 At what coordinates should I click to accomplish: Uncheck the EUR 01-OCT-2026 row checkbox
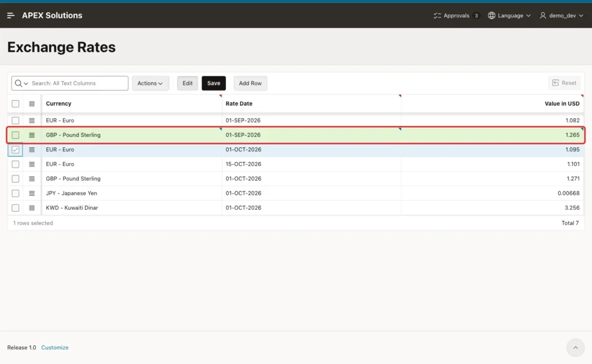(x=16, y=150)
